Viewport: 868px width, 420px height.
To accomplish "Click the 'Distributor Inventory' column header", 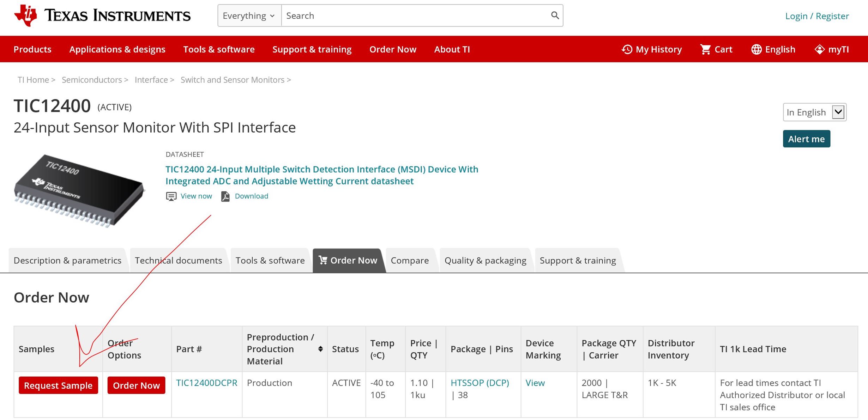I will 679,349.
